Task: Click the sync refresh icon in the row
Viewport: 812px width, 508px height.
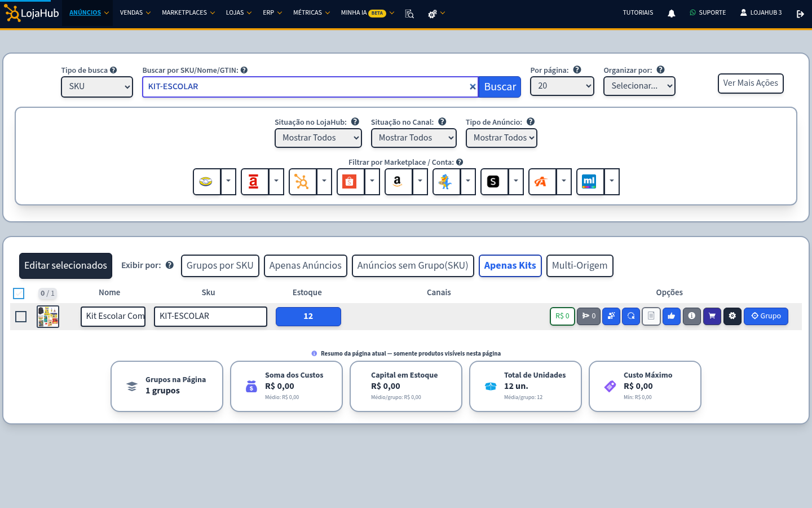Action: click(x=631, y=316)
